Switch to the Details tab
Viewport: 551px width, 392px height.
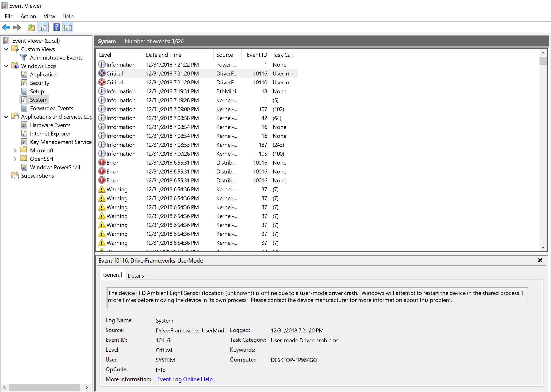136,276
